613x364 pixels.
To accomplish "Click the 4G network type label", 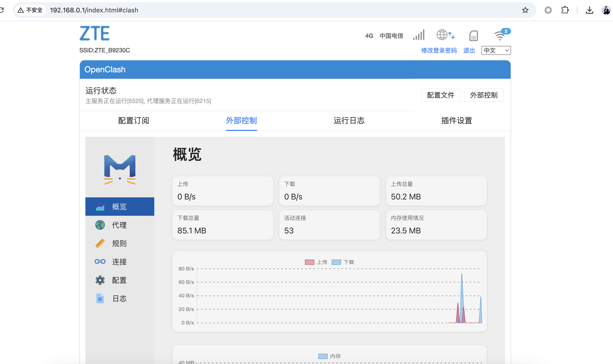I will pos(369,36).
